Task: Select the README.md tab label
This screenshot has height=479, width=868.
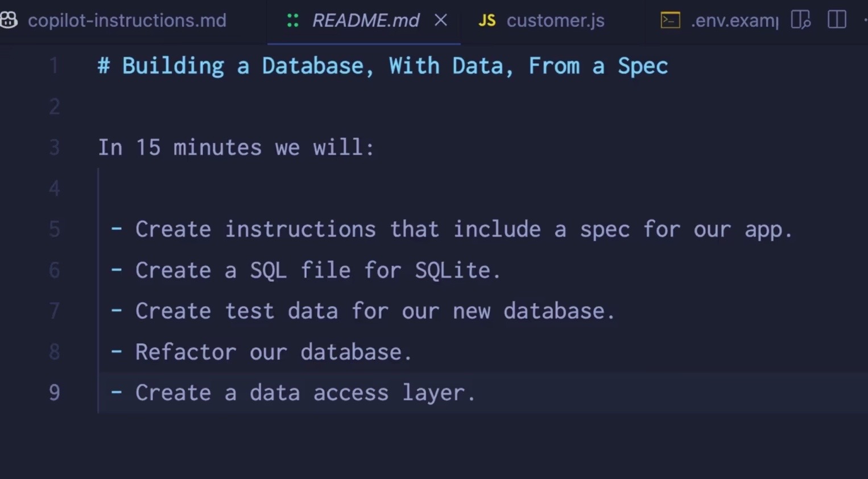Action: tap(366, 20)
